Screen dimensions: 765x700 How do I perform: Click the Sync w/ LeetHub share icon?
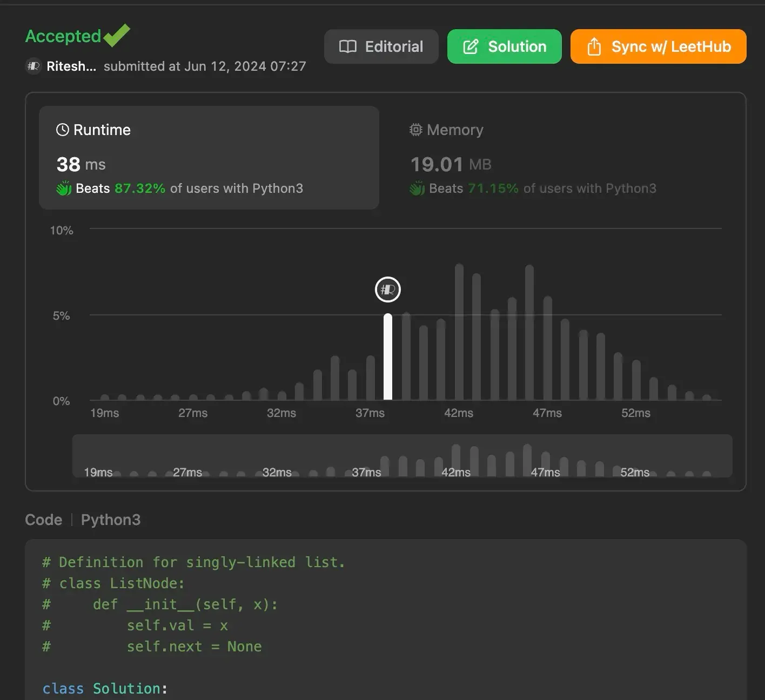(x=594, y=47)
